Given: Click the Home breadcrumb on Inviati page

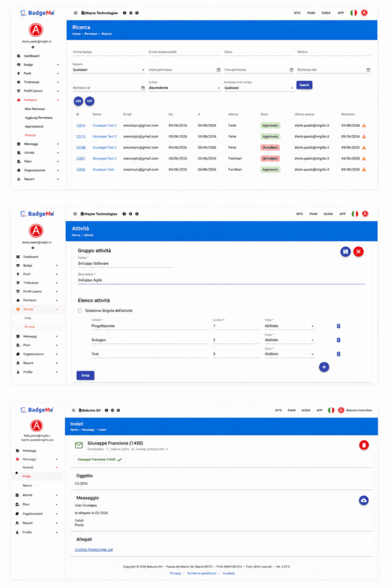Looking at the screenshot, I should point(74,430).
